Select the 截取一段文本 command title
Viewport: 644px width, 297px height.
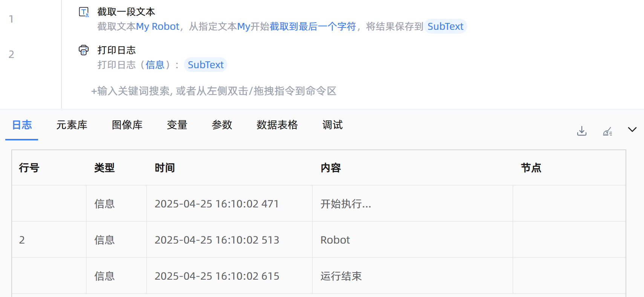pos(126,12)
